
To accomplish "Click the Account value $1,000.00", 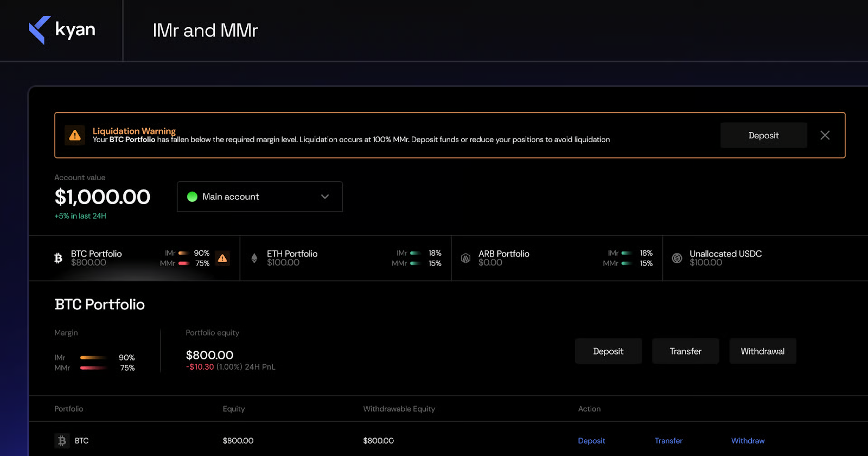I will point(103,197).
